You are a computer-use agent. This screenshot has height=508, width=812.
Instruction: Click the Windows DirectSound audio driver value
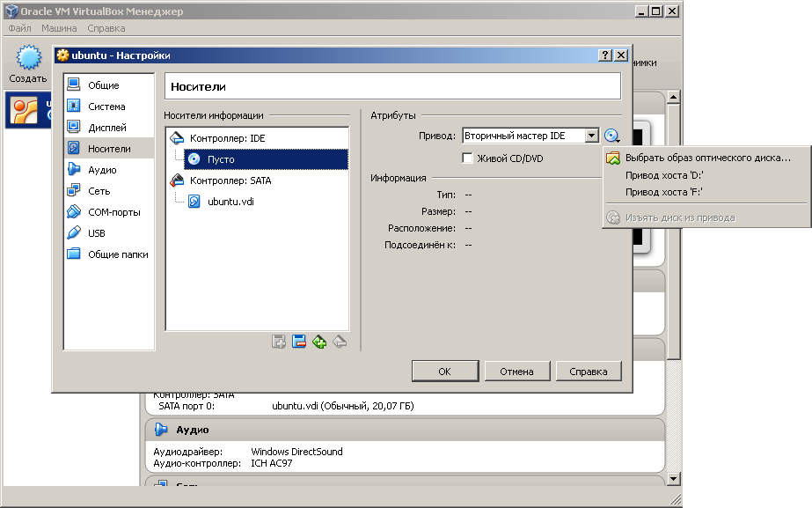(x=296, y=452)
